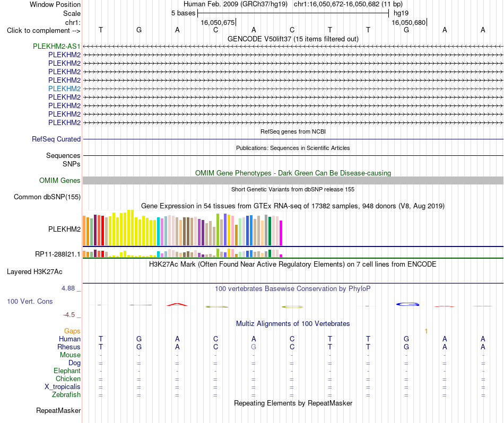The width and height of the screenshot is (504, 423).
Task: Click the Chicken species label
Action: (x=68, y=378)
